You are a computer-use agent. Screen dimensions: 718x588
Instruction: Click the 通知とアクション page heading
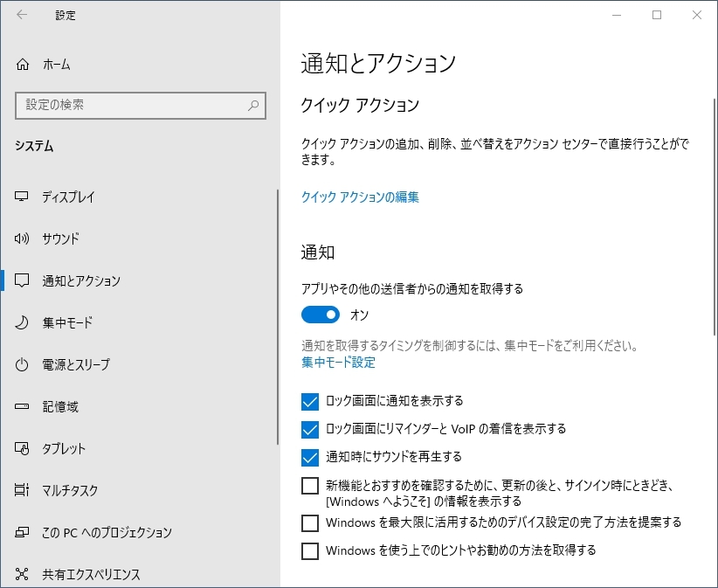pos(378,63)
